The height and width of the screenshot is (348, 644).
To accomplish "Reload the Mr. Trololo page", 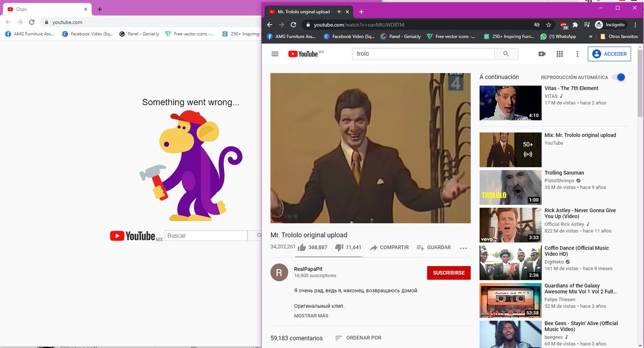I will 294,25.
